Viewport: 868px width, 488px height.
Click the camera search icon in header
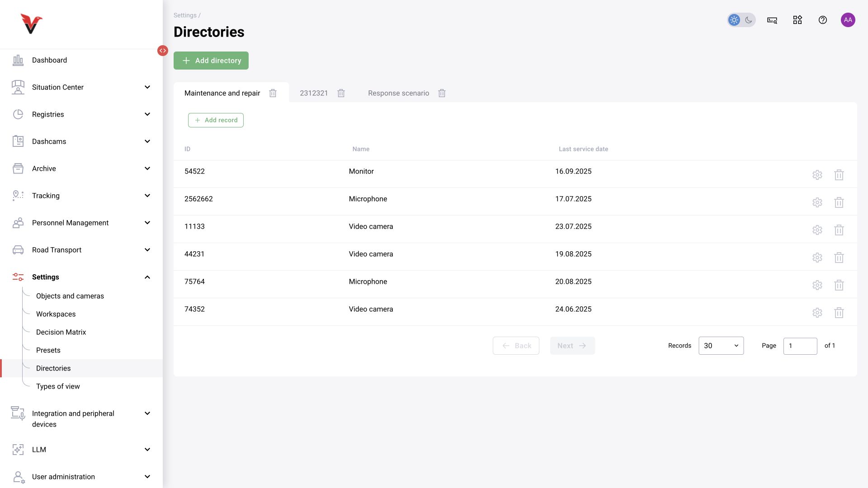point(772,20)
